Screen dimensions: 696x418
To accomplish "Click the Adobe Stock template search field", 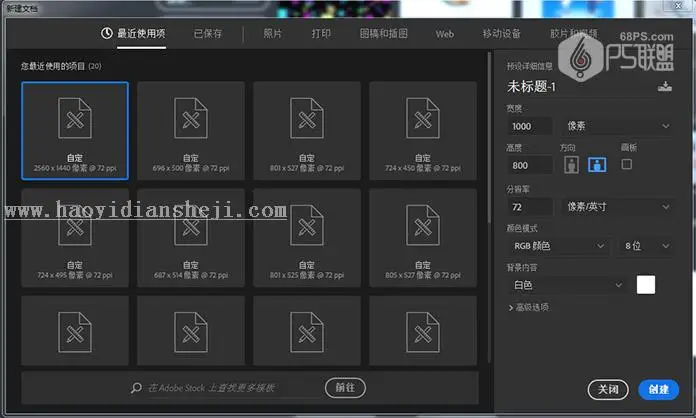I will click(x=211, y=388).
